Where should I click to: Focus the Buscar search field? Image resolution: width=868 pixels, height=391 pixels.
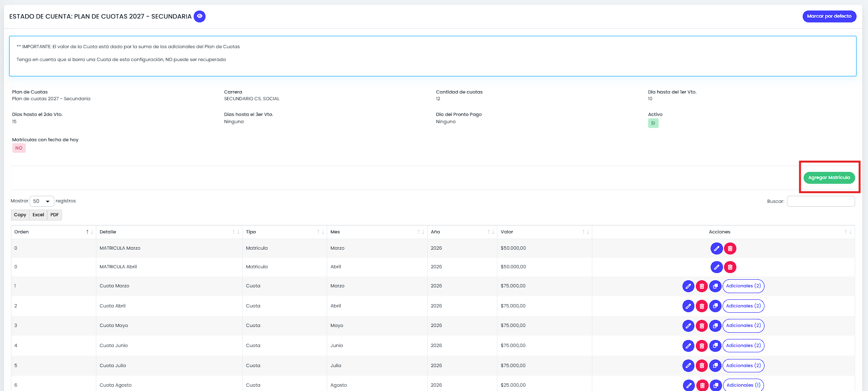pos(821,201)
